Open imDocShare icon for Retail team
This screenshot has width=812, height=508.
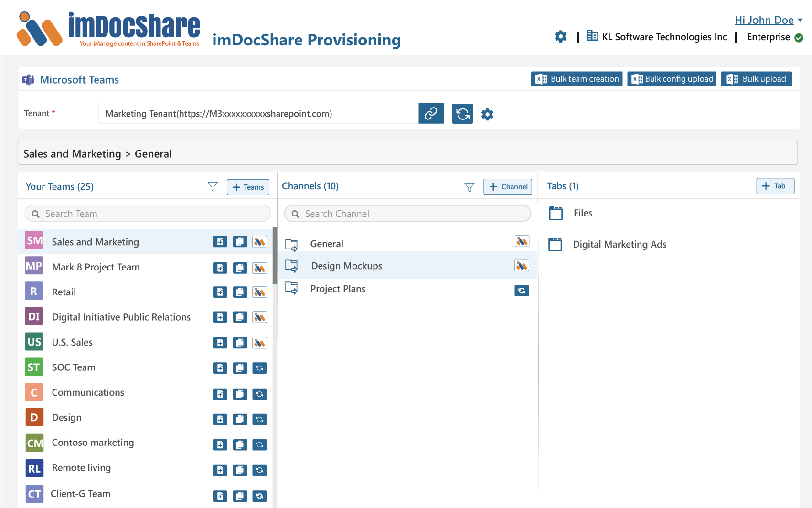click(x=259, y=292)
